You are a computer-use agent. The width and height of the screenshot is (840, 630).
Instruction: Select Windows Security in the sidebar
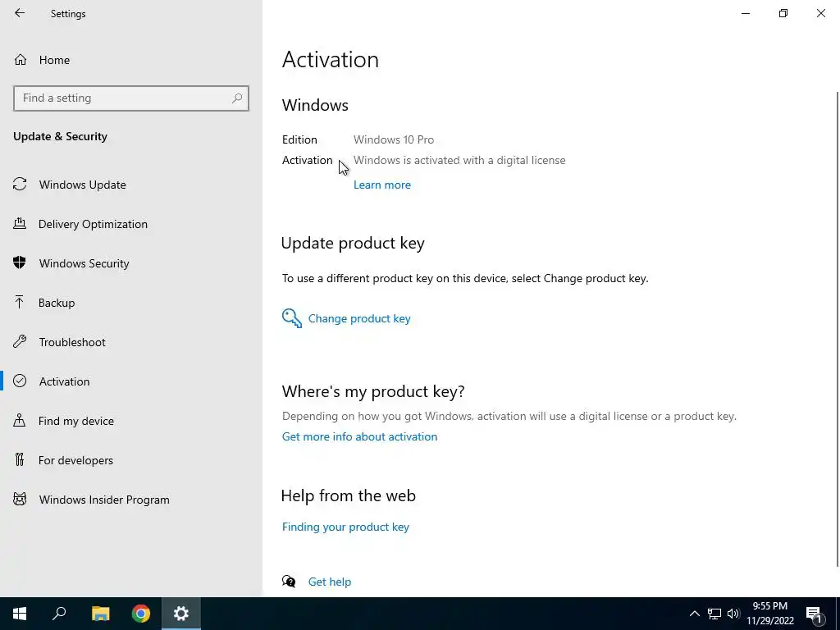pyautogui.click(x=84, y=263)
